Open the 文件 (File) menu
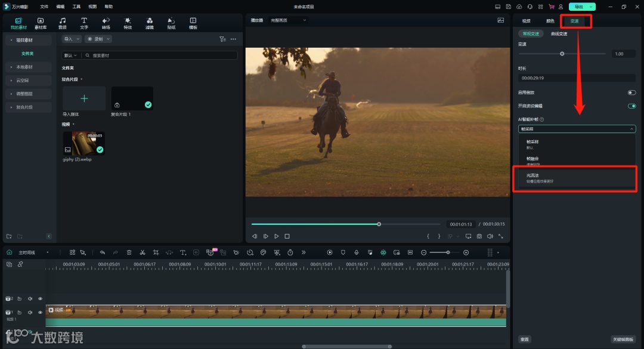The width and height of the screenshot is (644, 349). 44,7
